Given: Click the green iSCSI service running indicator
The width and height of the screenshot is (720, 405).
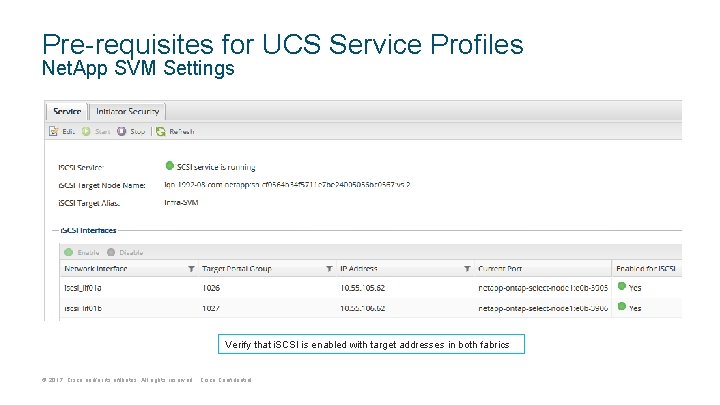Looking at the screenshot, I should 169,166.
